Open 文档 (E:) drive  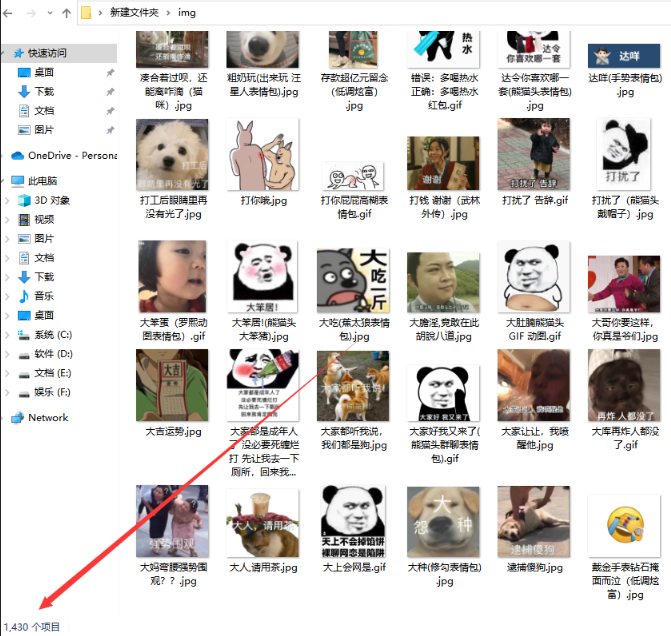pyautogui.click(x=45, y=373)
